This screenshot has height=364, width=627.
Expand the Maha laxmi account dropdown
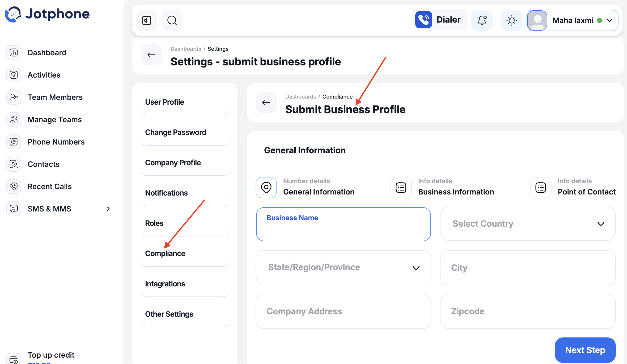point(609,20)
